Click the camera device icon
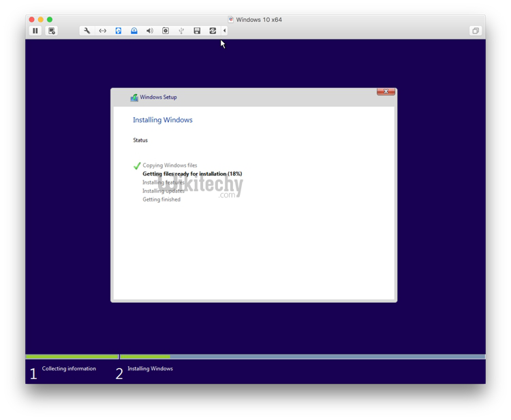The width and height of the screenshot is (511, 420). pos(166,31)
